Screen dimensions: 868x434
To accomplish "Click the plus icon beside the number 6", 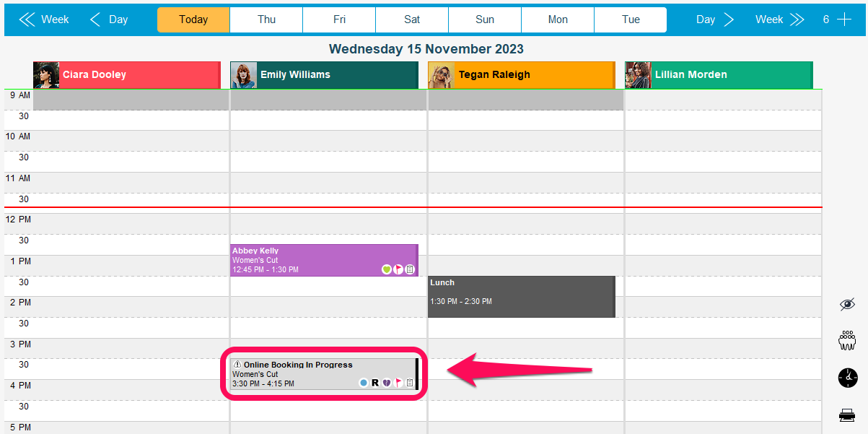I will [x=843, y=19].
